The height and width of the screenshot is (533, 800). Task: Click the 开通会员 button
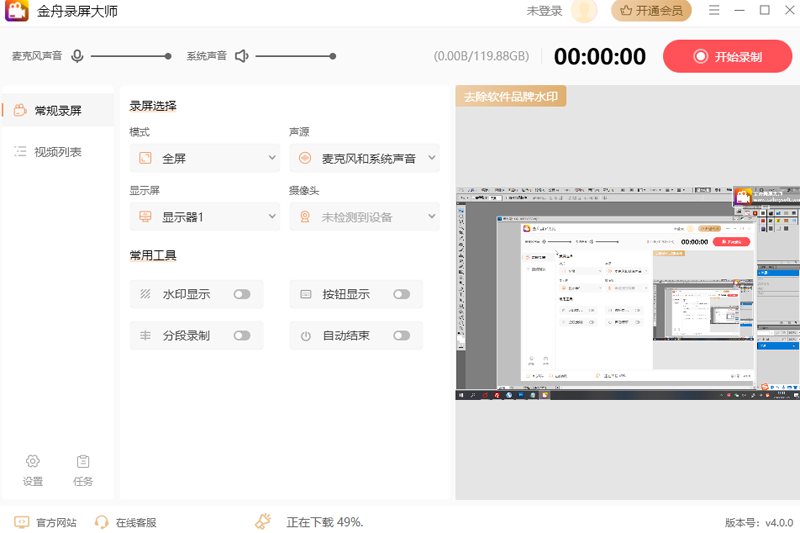tap(651, 11)
